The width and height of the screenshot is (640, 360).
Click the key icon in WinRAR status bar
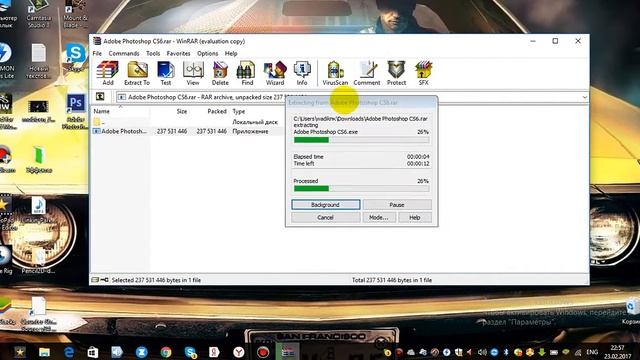click(x=104, y=280)
